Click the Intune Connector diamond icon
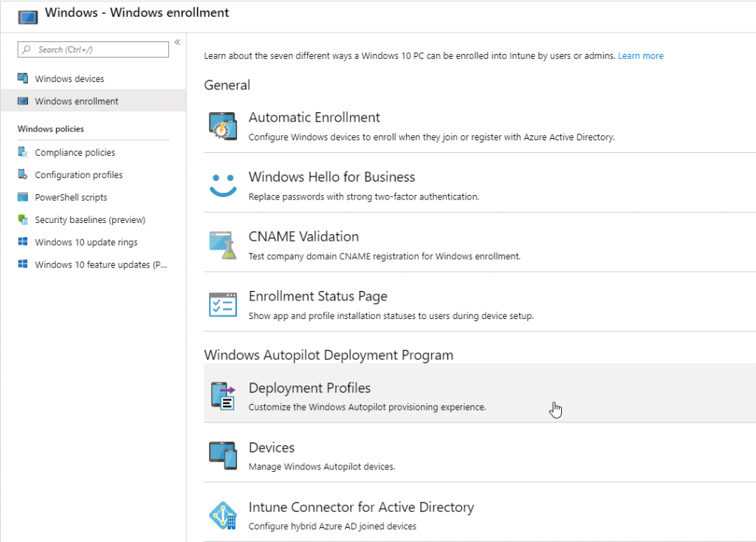This screenshot has height=542, width=756. point(223,515)
